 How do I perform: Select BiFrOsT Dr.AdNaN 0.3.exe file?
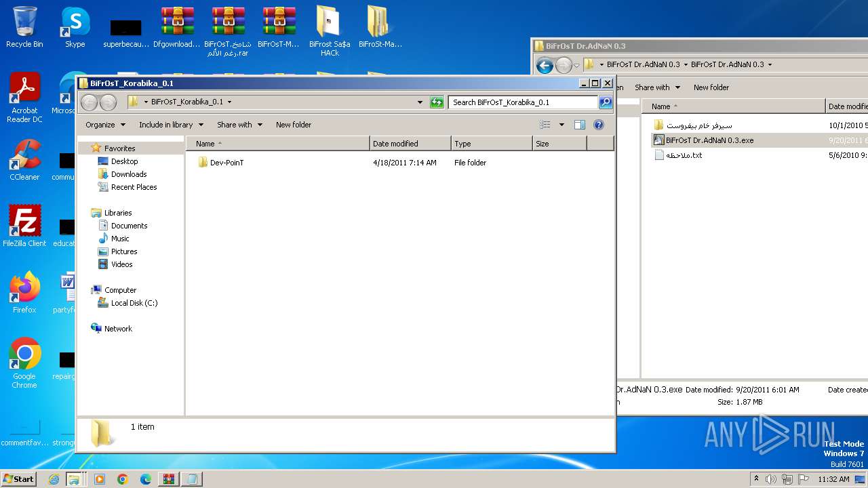click(x=709, y=140)
